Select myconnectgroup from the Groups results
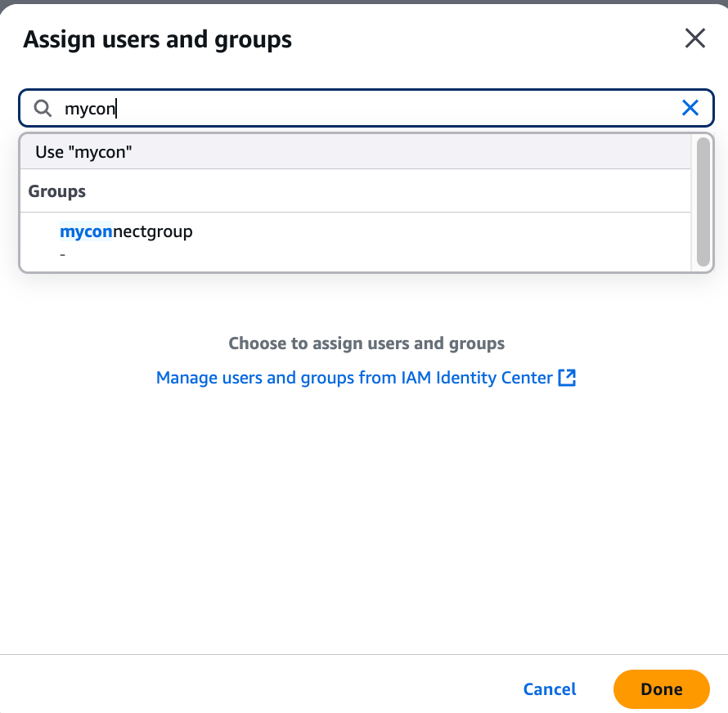 126,231
